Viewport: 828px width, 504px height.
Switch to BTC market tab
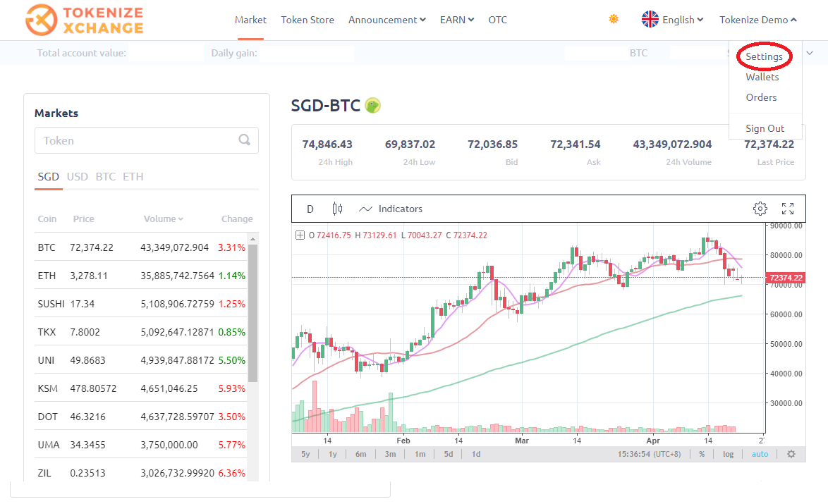106,177
